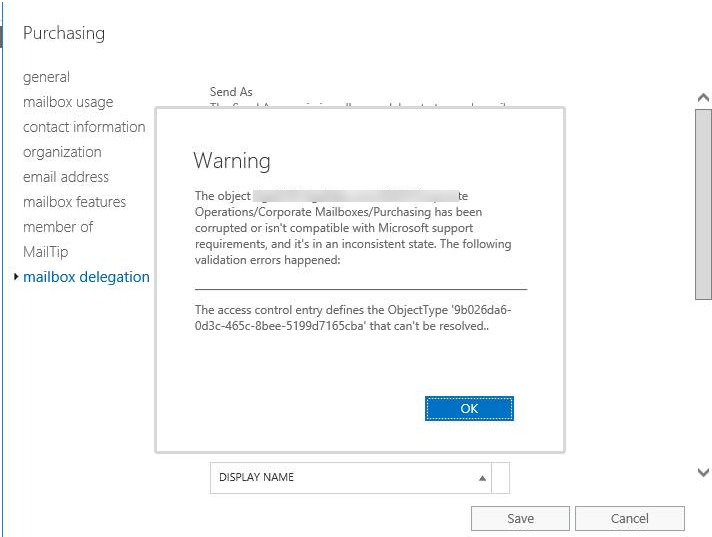
Task: Open the general section
Action: coord(46,77)
